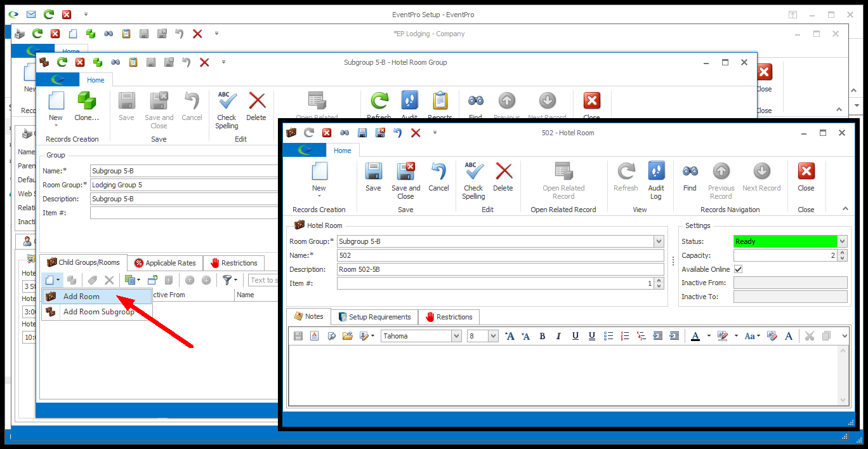The image size is (868, 449).
Task: Click Save in the Hotel Room window ribbon
Action: coord(373,177)
